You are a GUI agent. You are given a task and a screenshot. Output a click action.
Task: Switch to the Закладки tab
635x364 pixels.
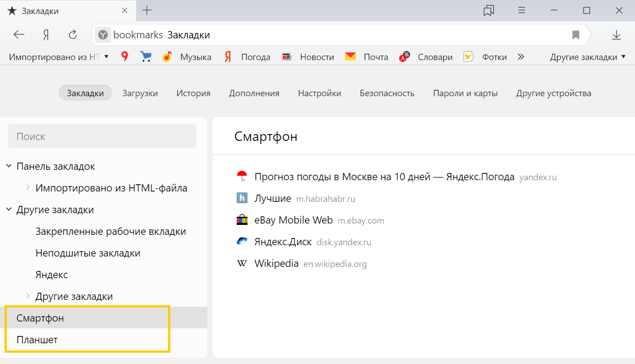coord(85,93)
